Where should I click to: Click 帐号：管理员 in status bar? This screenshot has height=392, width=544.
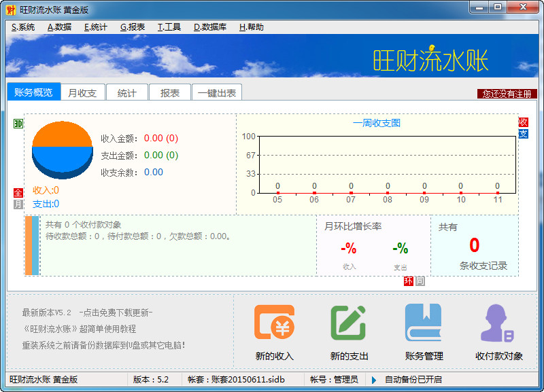click(x=334, y=380)
